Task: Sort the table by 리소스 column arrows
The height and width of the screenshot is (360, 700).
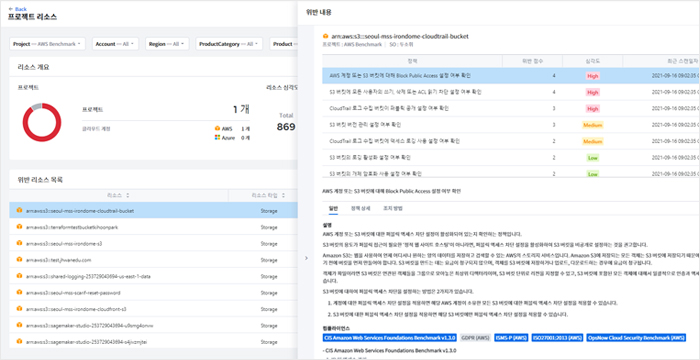Action: [128, 195]
